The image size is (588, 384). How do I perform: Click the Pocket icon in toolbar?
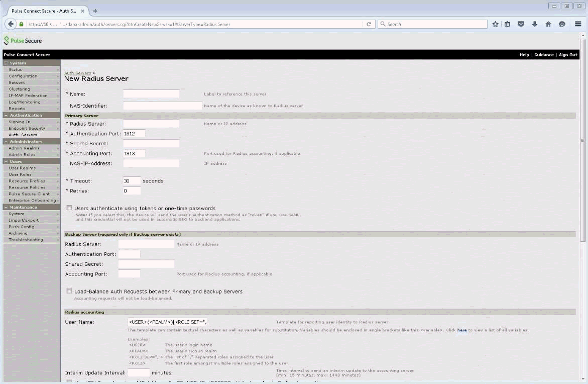point(521,24)
